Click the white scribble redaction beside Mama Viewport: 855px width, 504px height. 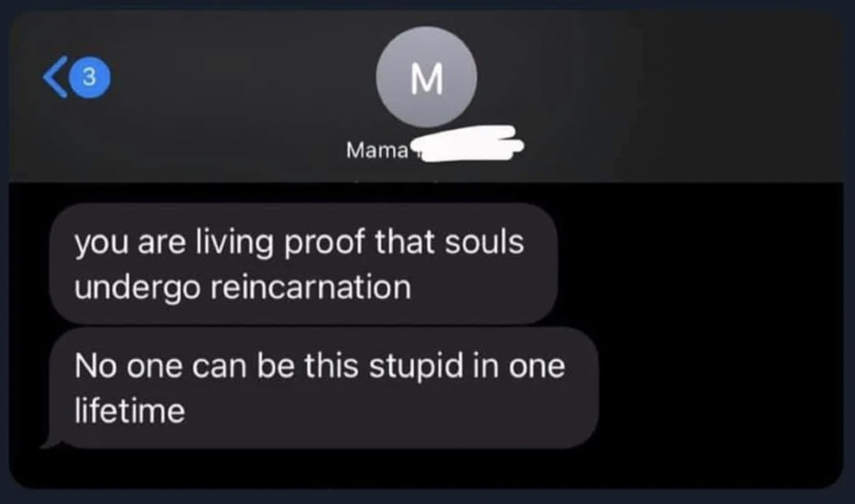[x=466, y=143]
